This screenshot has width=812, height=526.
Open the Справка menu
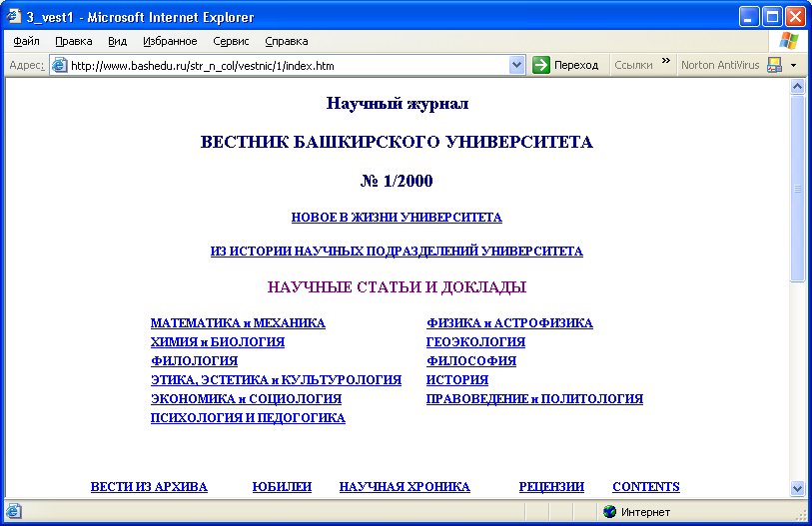(287, 41)
